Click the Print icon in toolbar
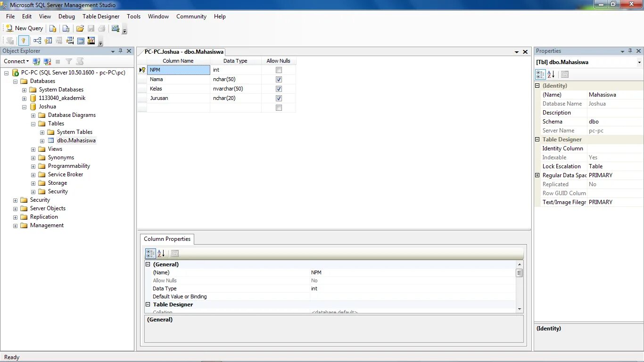 pos(102,29)
